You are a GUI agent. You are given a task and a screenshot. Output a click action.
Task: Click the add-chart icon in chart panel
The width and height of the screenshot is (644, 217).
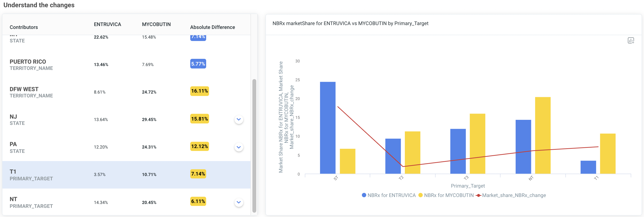point(631,41)
